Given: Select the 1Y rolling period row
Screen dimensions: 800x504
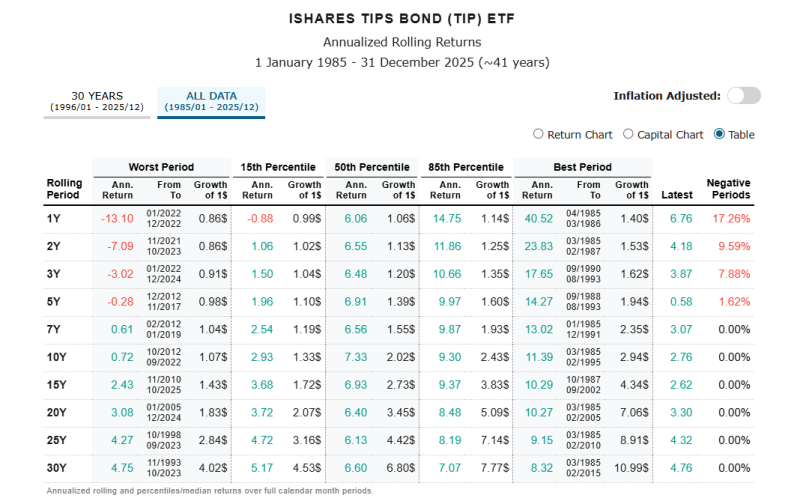Looking at the screenshot, I should [55, 218].
